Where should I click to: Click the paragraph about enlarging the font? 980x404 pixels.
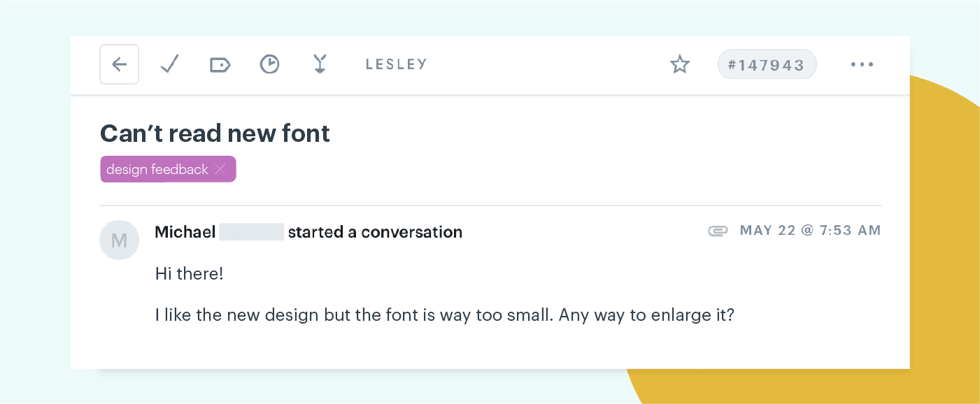[444, 315]
